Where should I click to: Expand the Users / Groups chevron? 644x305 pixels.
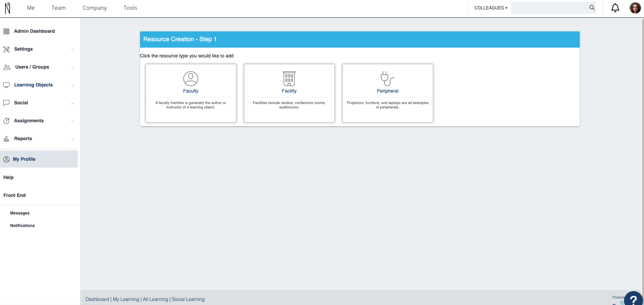[72, 68]
